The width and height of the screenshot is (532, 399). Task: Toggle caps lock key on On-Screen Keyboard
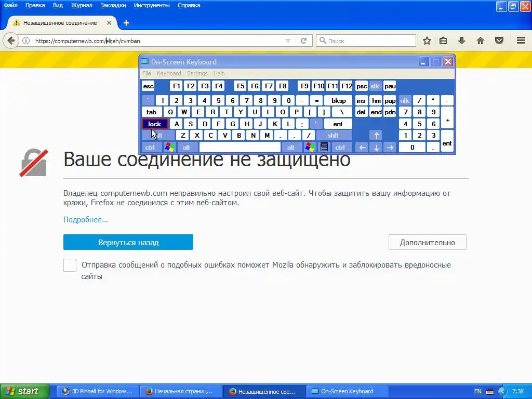[x=155, y=124]
